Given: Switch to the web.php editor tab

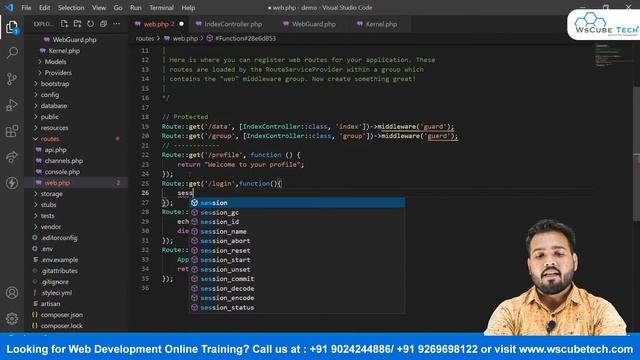Looking at the screenshot, I should pyautogui.click(x=158, y=24).
